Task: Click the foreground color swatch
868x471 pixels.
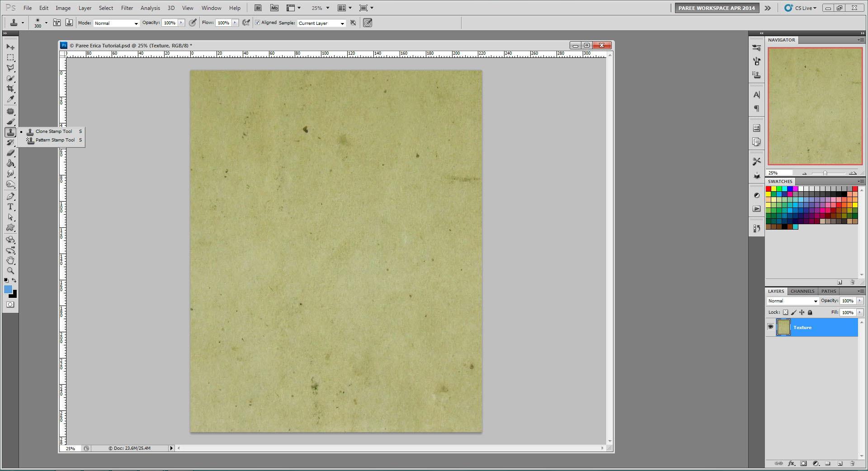Action: pyautogui.click(x=8, y=289)
